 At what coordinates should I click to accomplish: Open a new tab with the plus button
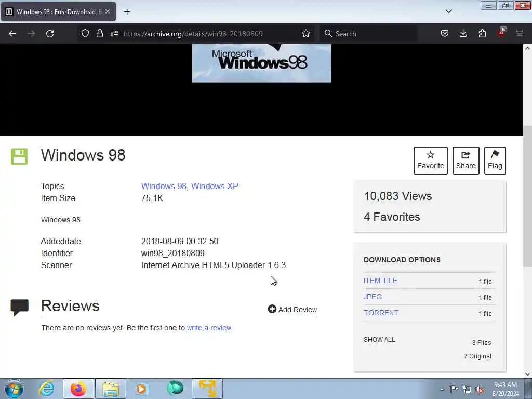(127, 12)
